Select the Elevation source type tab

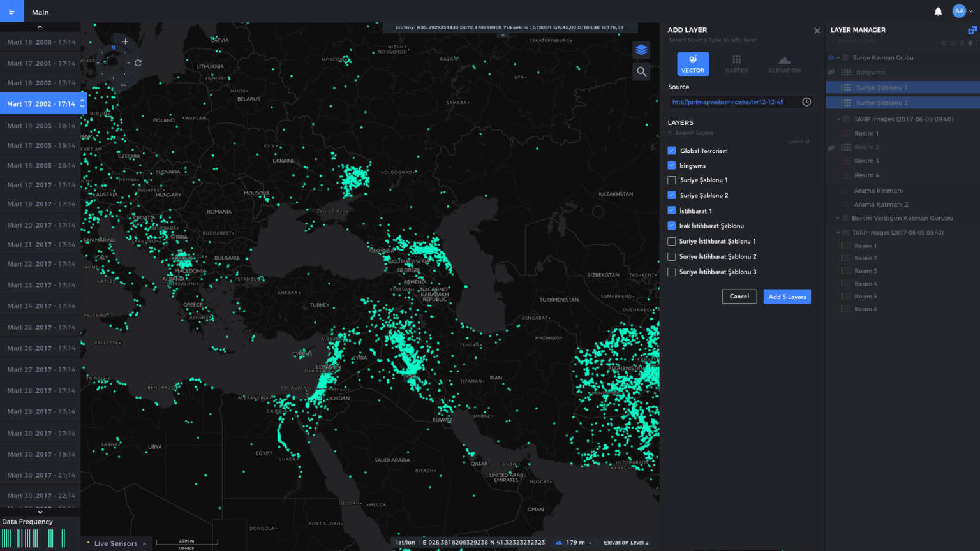(784, 64)
